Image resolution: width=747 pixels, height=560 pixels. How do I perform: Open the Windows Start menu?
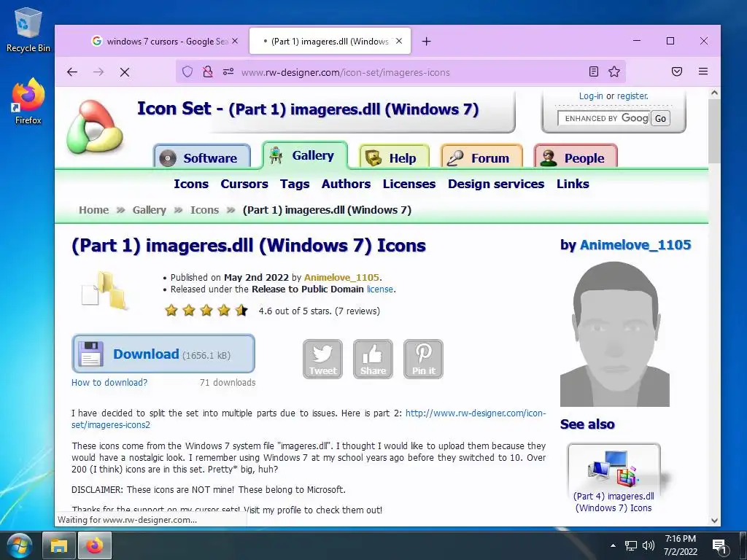point(20,545)
